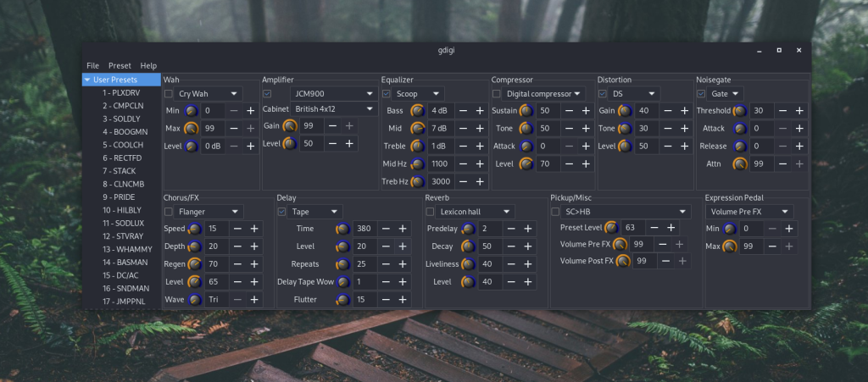This screenshot has height=382, width=868.
Task: Click the Preset Level value field
Action: click(632, 227)
